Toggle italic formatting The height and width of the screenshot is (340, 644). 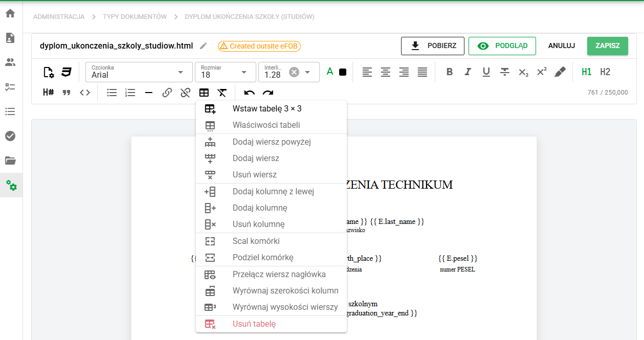pos(468,72)
